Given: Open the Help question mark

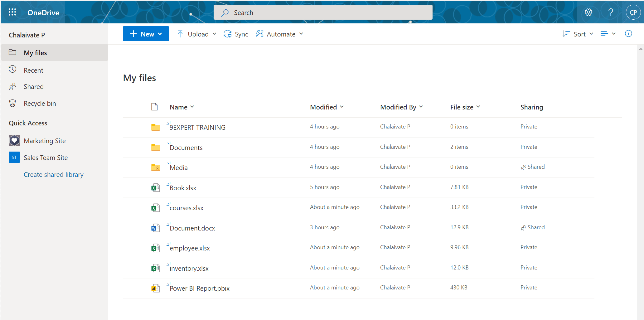Looking at the screenshot, I should coord(611,12).
